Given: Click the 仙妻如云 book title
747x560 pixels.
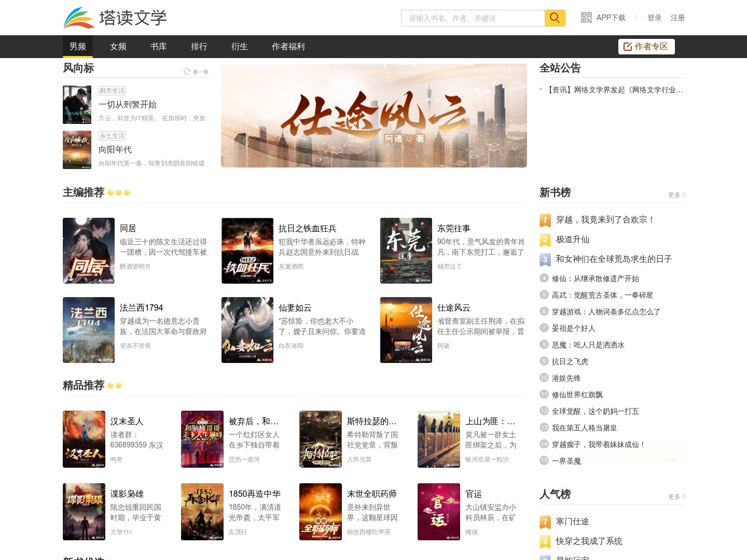Looking at the screenshot, I should coord(295,308).
